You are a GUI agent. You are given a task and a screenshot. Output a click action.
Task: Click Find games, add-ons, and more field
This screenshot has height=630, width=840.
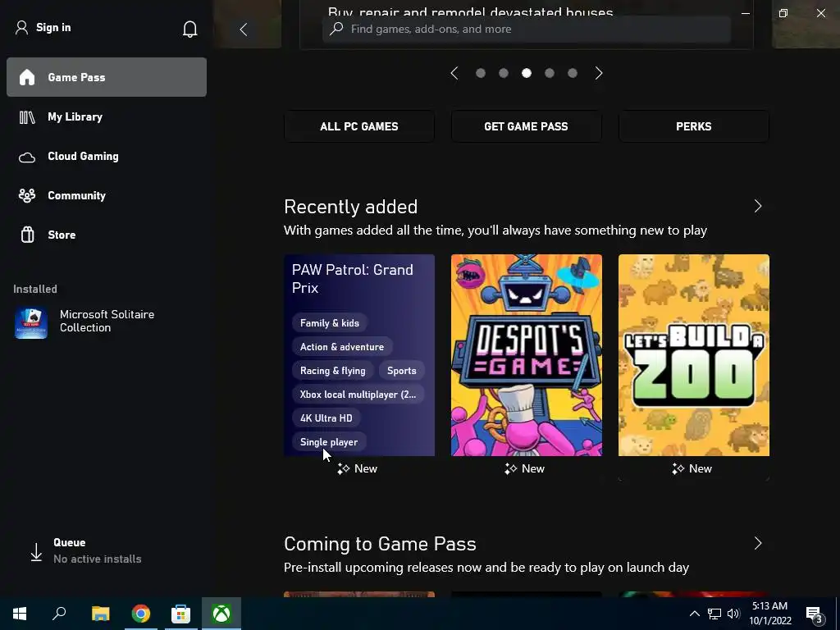point(527,29)
